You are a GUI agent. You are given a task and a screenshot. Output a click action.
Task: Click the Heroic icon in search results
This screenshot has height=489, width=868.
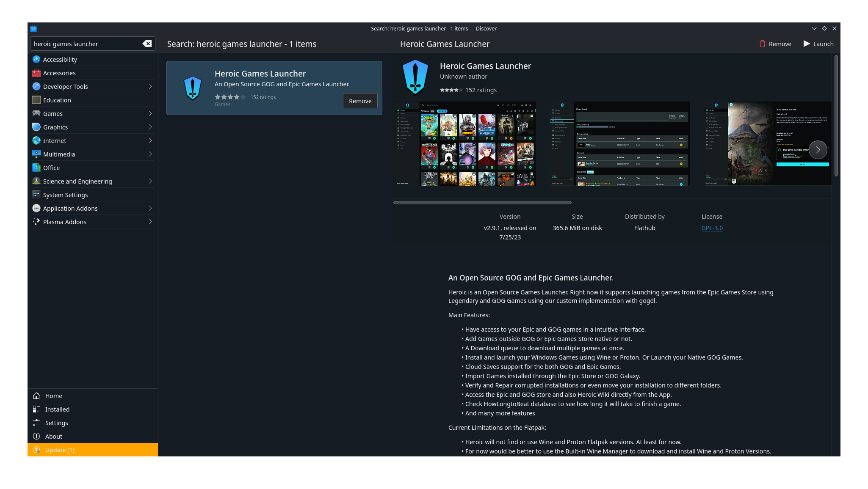(x=192, y=88)
